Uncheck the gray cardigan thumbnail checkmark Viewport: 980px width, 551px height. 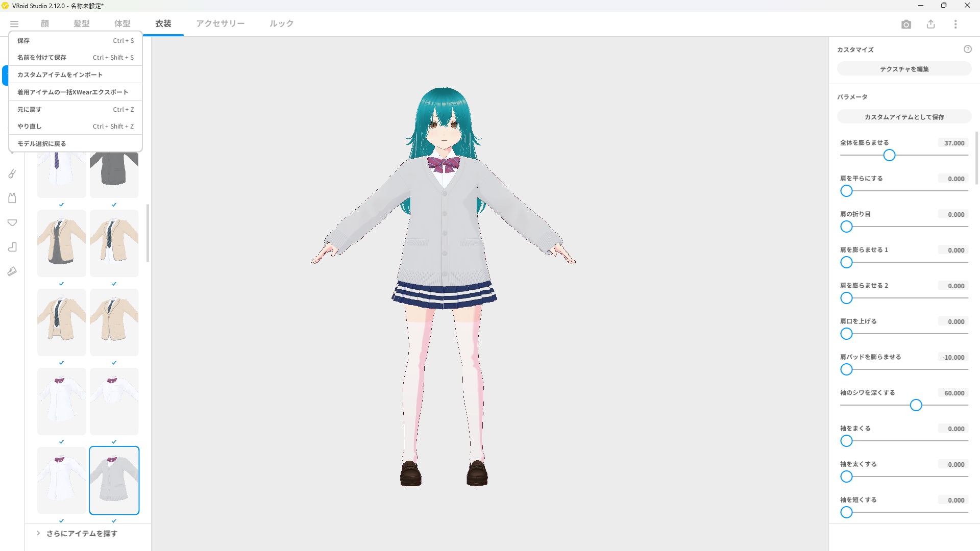pyautogui.click(x=114, y=521)
